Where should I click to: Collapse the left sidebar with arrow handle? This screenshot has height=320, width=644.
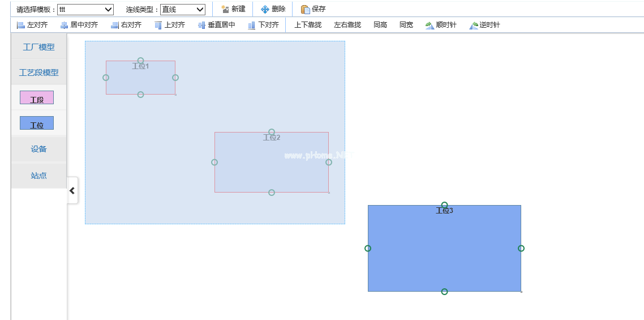click(x=72, y=191)
